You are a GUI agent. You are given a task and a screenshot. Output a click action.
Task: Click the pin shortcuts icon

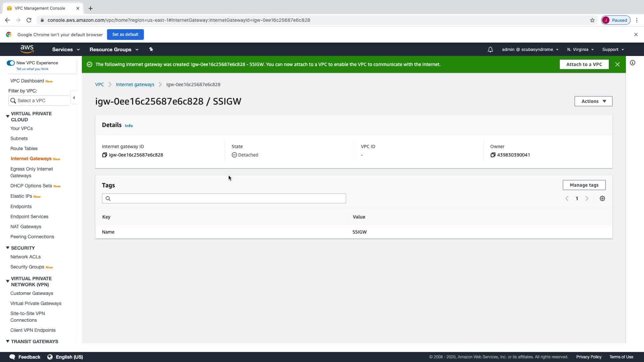pos(151,49)
